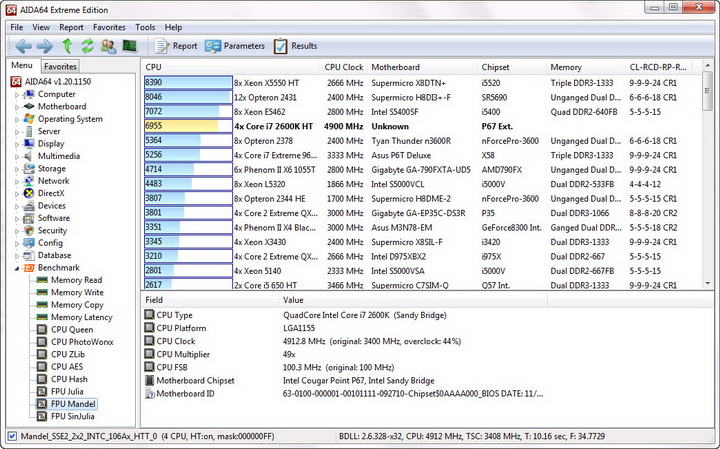720x449 pixels.
Task: Toggle the status bar Mandel_SSE2 checkbox
Action: (12, 436)
